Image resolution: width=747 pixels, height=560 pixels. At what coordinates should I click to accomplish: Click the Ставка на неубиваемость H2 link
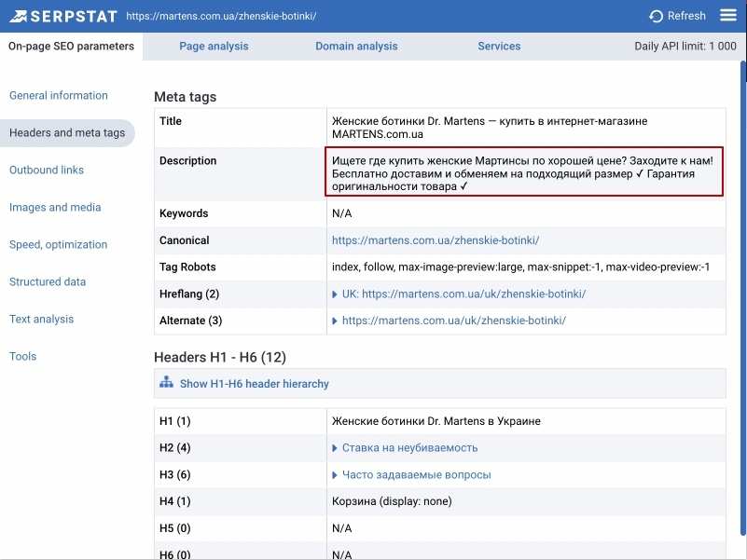[409, 447]
